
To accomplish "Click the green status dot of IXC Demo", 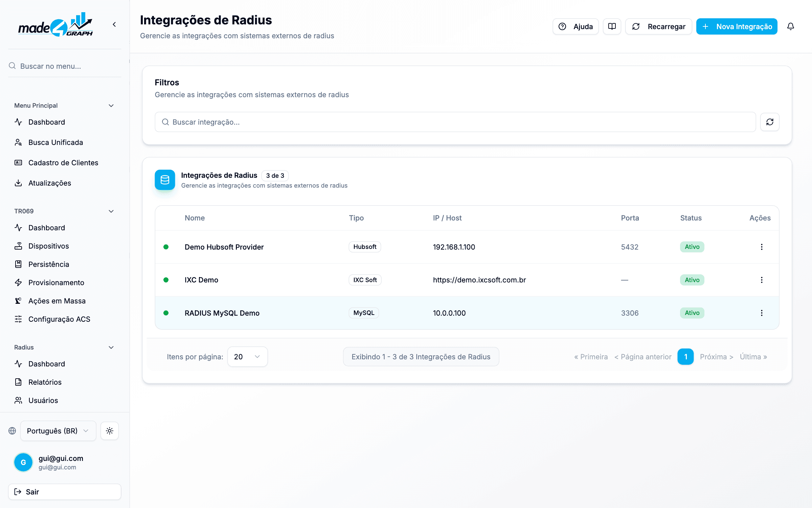I will pos(166,280).
